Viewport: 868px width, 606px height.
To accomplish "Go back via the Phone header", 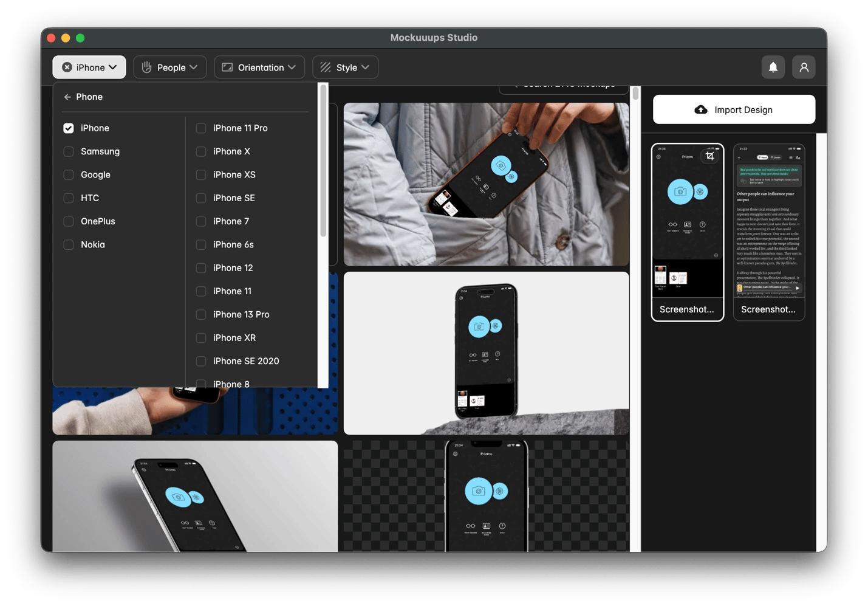I will [x=83, y=97].
